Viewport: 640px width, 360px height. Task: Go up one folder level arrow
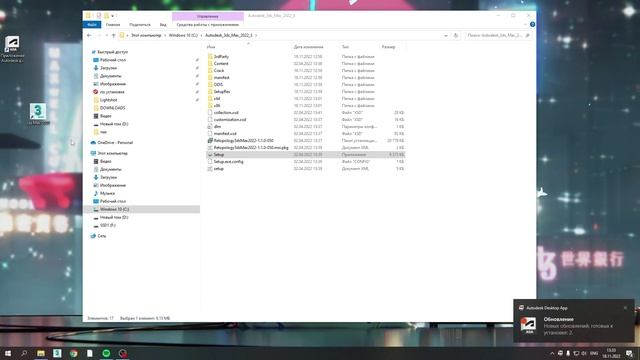[x=113, y=36]
